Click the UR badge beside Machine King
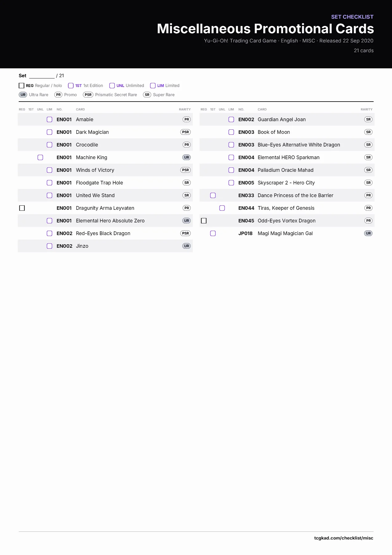This screenshot has height=555, width=392. coord(187,157)
